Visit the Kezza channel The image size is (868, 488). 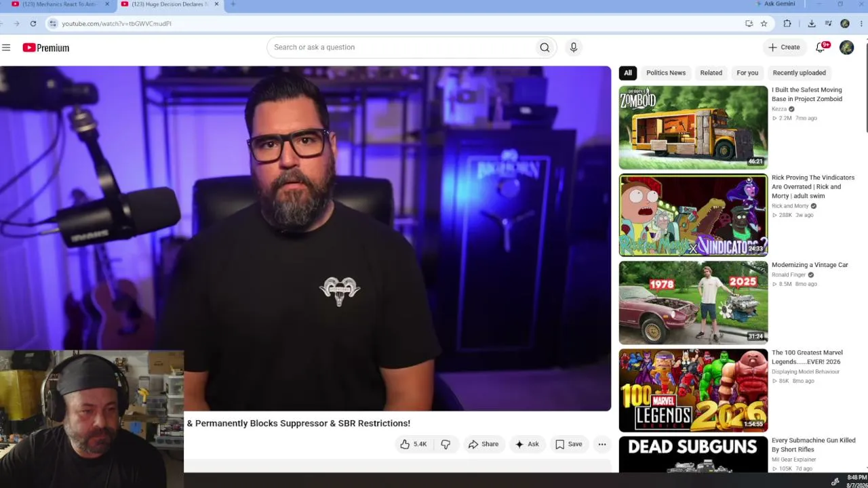pyautogui.click(x=779, y=109)
